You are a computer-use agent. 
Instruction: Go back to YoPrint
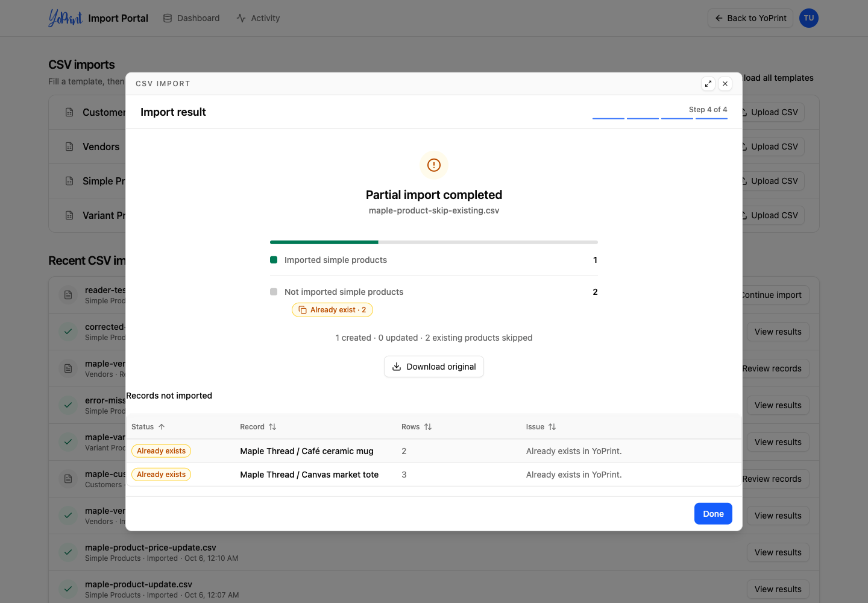pos(750,18)
